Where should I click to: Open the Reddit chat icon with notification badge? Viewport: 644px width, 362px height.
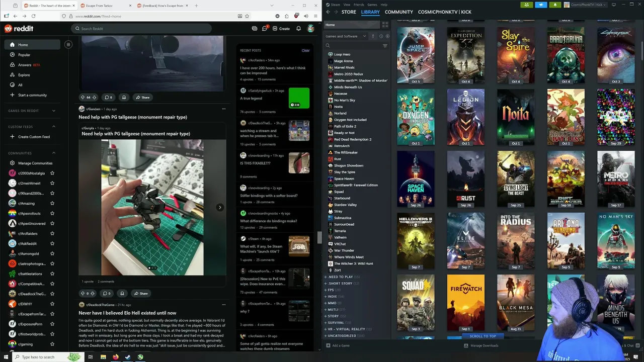click(265, 29)
